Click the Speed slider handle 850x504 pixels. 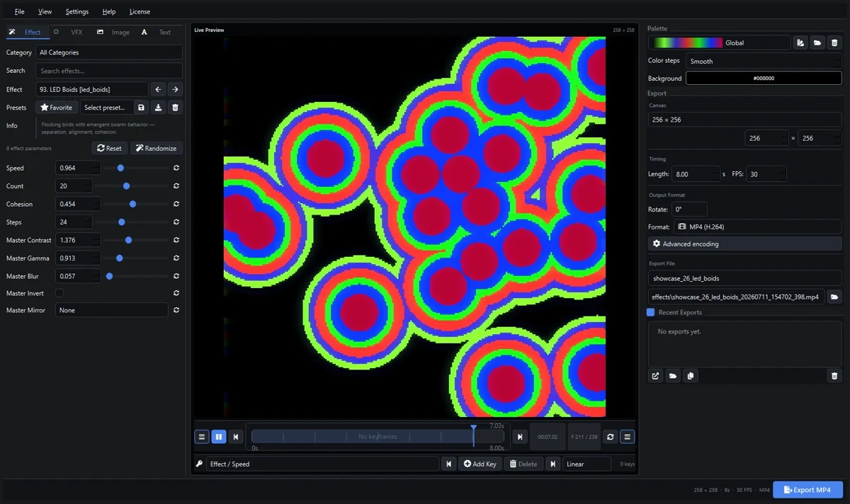[120, 168]
